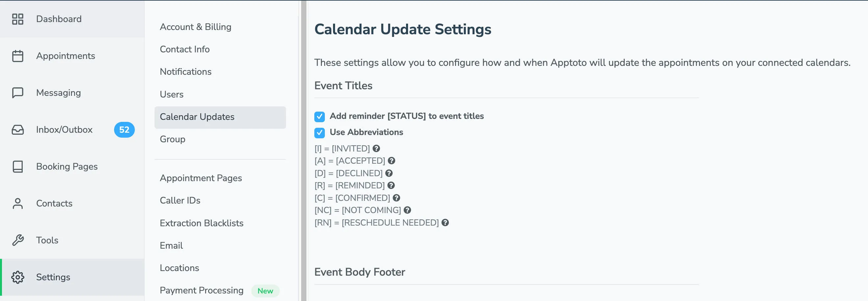This screenshot has width=868, height=301.
Task: Click the Contacts person icon
Action: [18, 203]
